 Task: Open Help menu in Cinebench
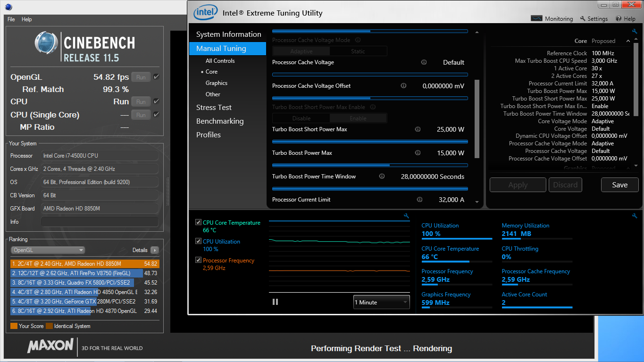(27, 19)
